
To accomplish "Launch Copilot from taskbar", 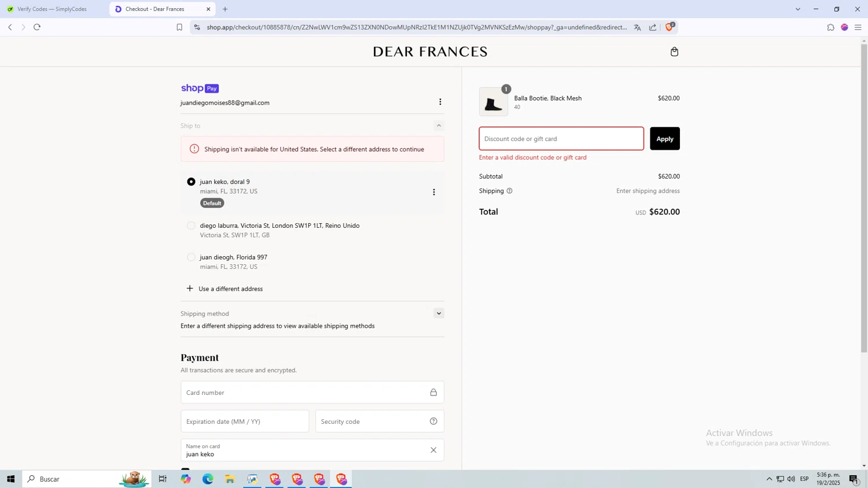I will click(x=186, y=479).
